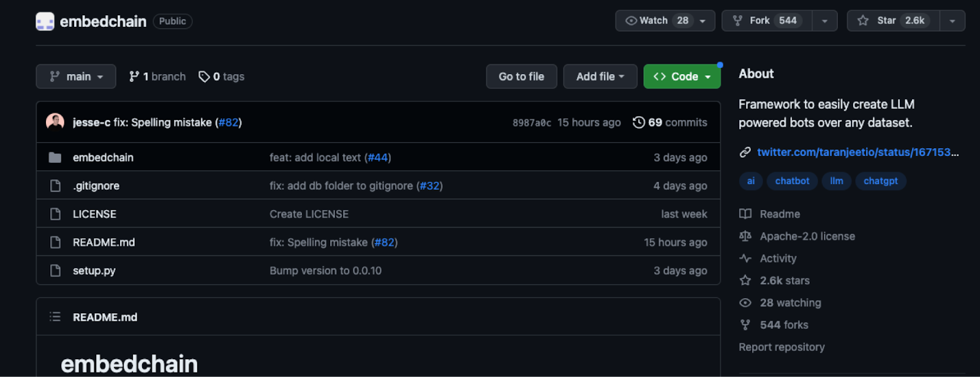This screenshot has width=980, height=377.
Task: Click the 'chatbot' topic tag
Action: coord(792,181)
